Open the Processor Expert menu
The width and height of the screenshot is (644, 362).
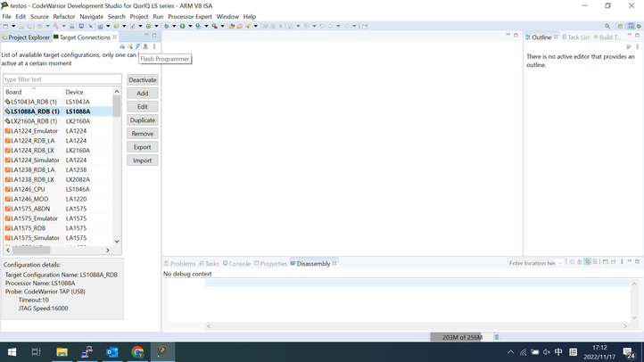tap(190, 16)
